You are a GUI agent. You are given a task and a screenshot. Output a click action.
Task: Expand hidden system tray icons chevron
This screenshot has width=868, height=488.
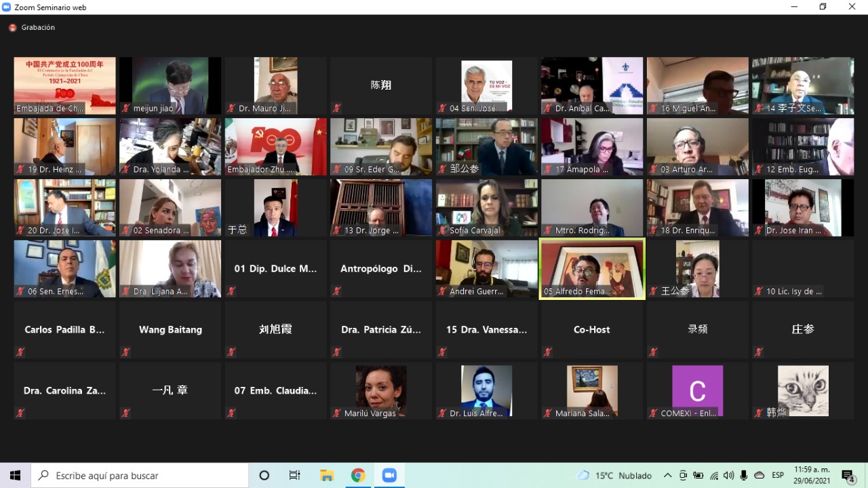[667, 476]
